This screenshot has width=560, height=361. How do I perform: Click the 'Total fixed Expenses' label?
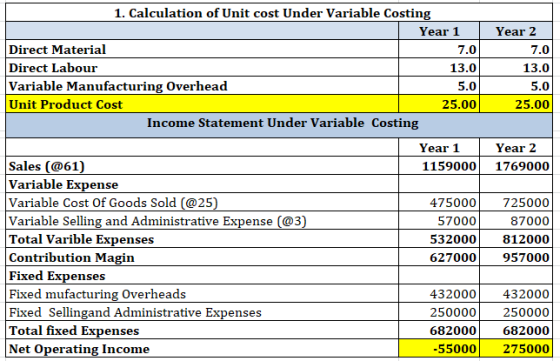[74, 331]
